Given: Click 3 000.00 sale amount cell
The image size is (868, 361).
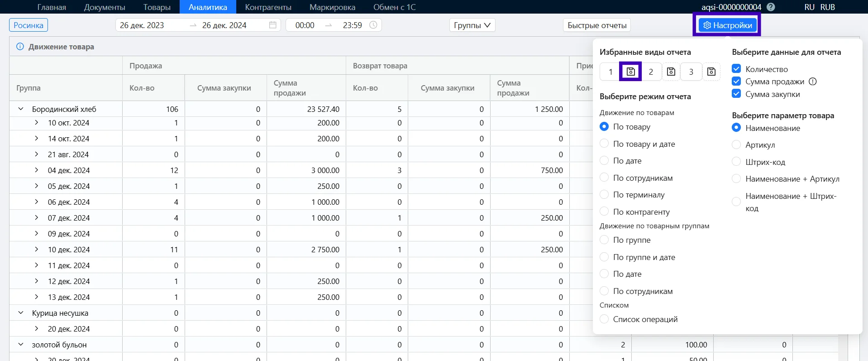Looking at the screenshot, I should click(x=306, y=170).
